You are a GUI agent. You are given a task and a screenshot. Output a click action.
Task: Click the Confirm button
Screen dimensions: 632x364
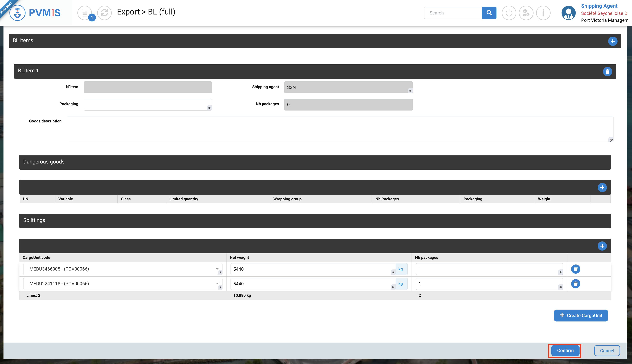coord(565,350)
